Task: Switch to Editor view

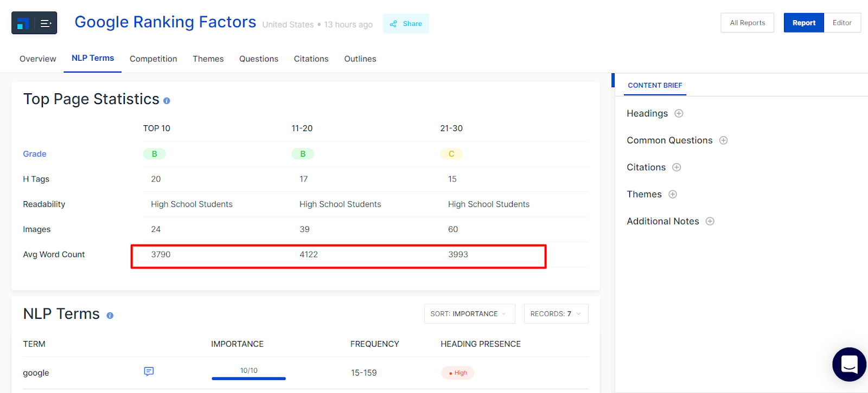Action: coord(842,23)
